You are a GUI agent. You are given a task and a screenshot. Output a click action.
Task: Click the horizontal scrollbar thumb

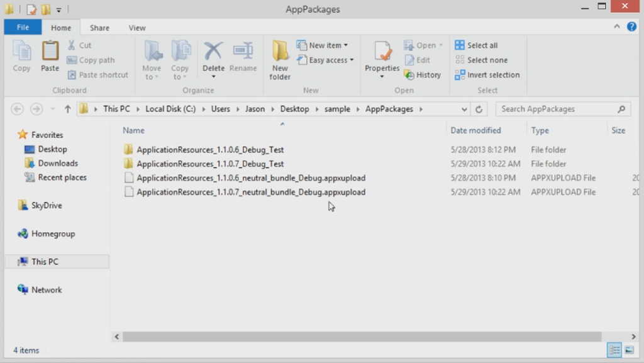362,337
